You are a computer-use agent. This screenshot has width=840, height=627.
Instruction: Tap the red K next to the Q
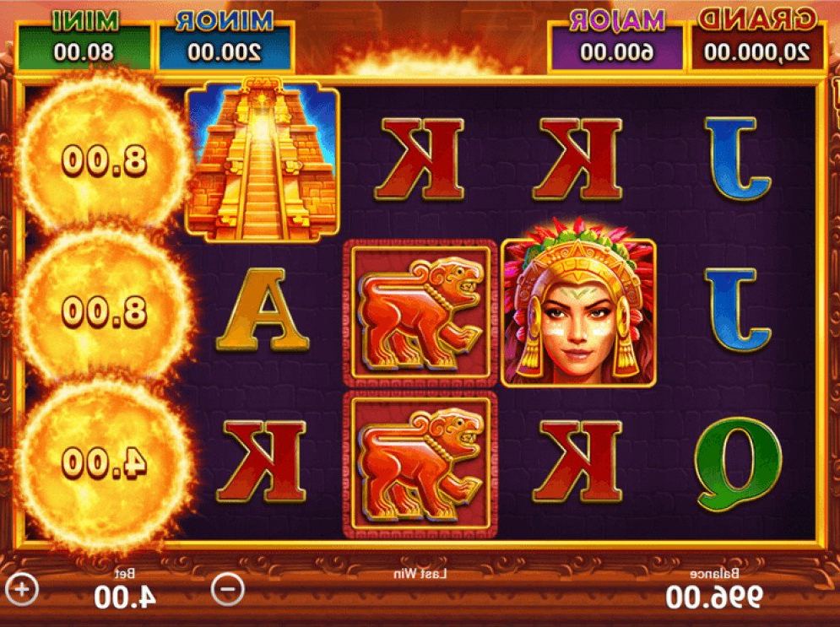coord(577,462)
